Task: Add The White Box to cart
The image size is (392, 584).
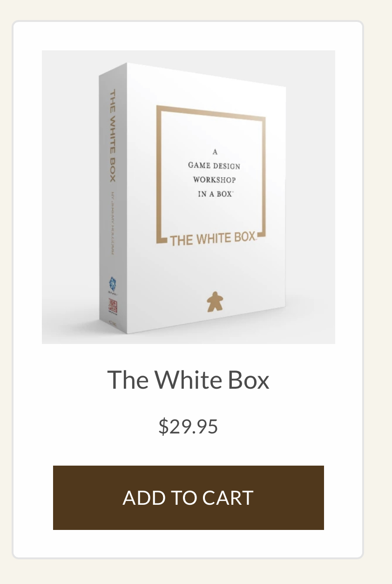Action: pyautogui.click(x=189, y=498)
